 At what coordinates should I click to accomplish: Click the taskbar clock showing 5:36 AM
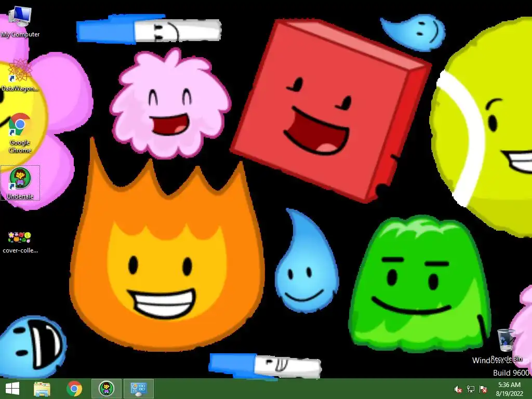click(509, 385)
